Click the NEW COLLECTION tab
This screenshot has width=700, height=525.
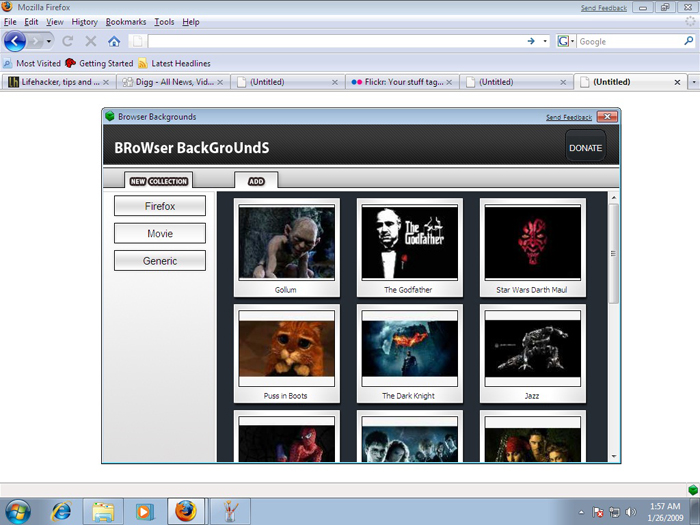[158, 181]
